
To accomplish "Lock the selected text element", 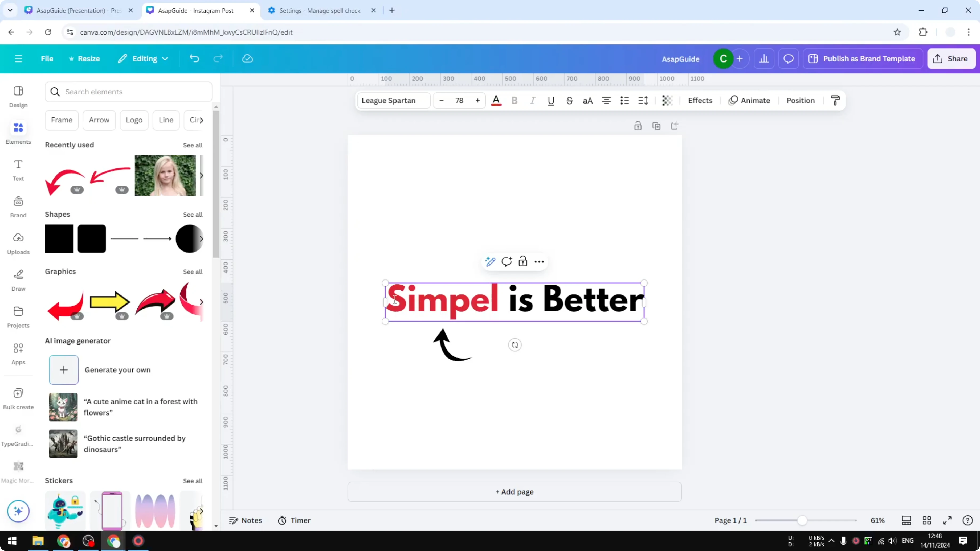I will (x=523, y=262).
